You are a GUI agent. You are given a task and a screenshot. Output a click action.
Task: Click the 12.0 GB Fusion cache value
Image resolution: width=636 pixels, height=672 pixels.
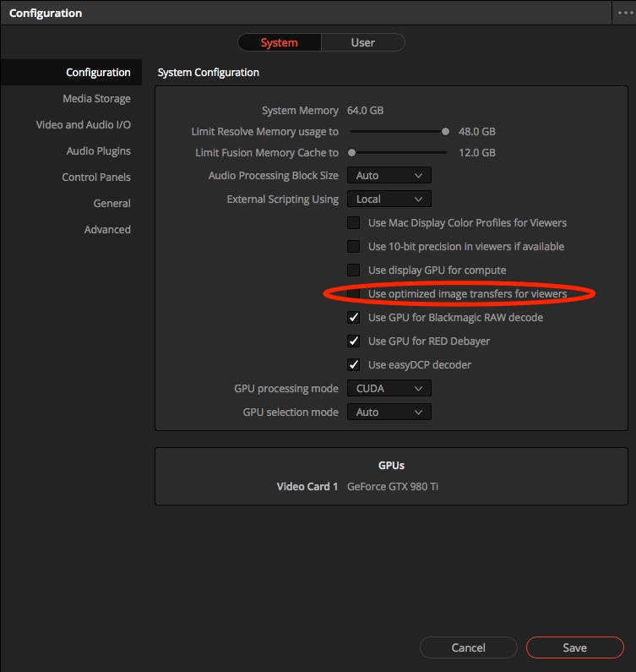pyautogui.click(x=476, y=152)
